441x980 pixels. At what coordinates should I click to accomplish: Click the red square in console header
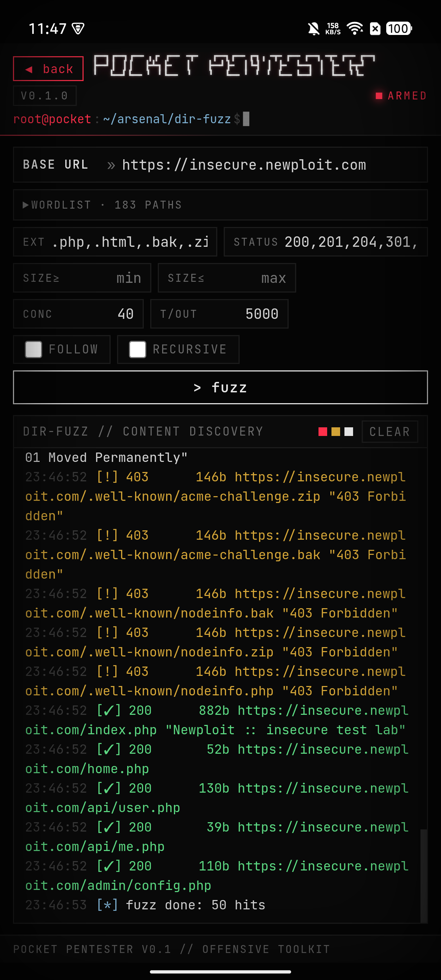tap(323, 431)
